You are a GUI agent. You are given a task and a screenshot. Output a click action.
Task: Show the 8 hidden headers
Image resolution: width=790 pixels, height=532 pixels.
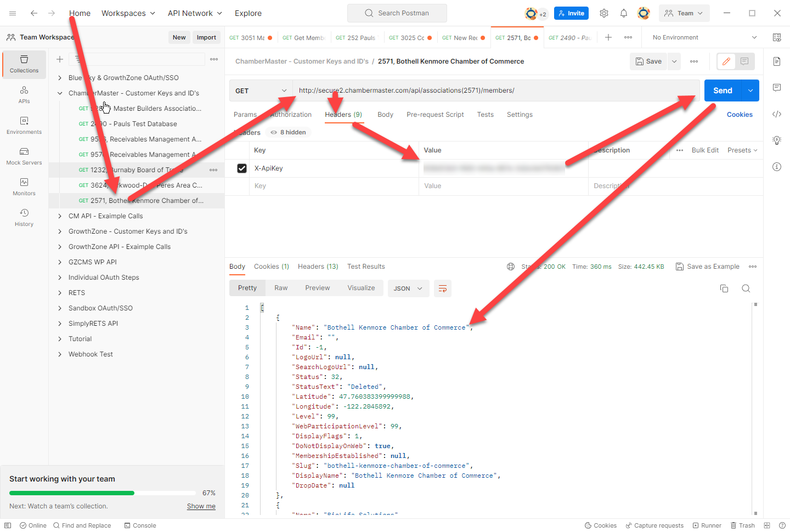289,132
